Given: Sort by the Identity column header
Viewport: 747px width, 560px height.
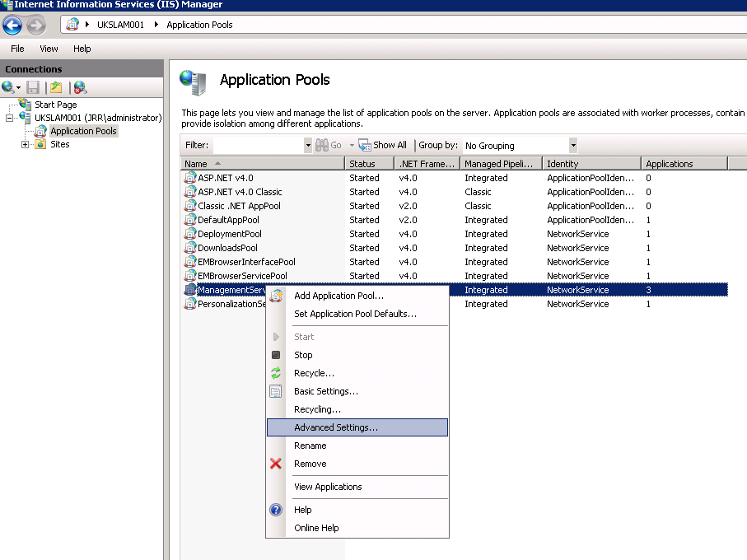Looking at the screenshot, I should click(591, 163).
